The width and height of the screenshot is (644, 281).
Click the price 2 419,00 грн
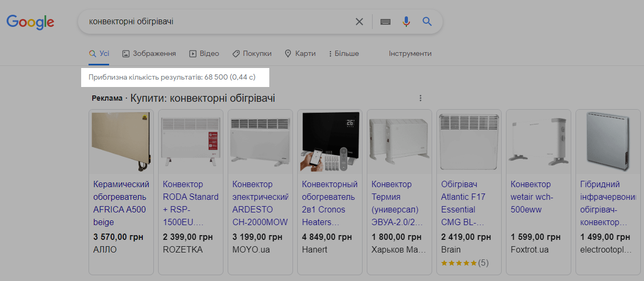click(466, 237)
